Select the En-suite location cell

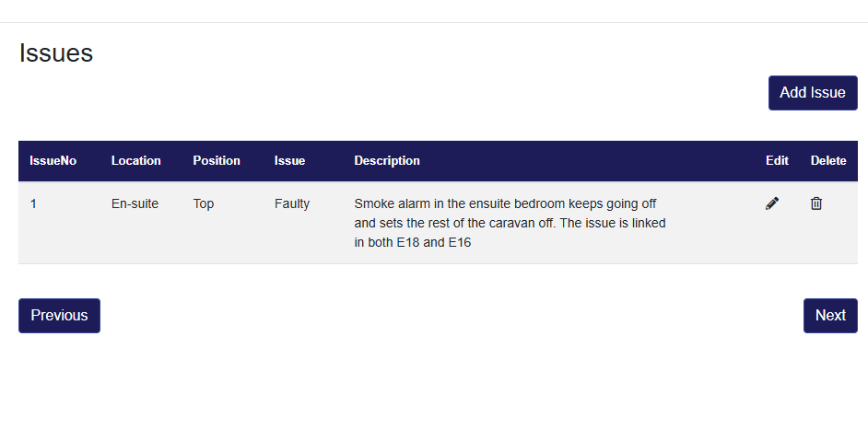135,203
